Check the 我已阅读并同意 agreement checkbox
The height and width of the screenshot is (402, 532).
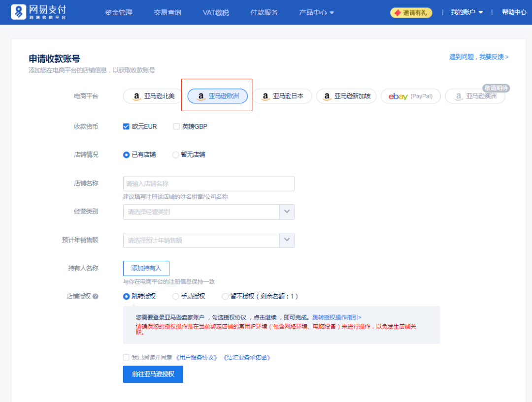(126, 357)
